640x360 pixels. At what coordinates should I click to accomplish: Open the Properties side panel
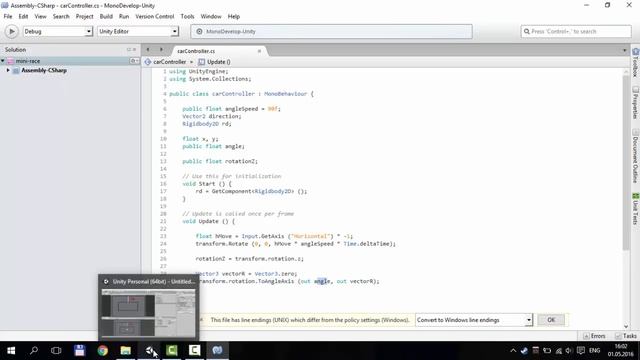pyautogui.click(x=636, y=102)
